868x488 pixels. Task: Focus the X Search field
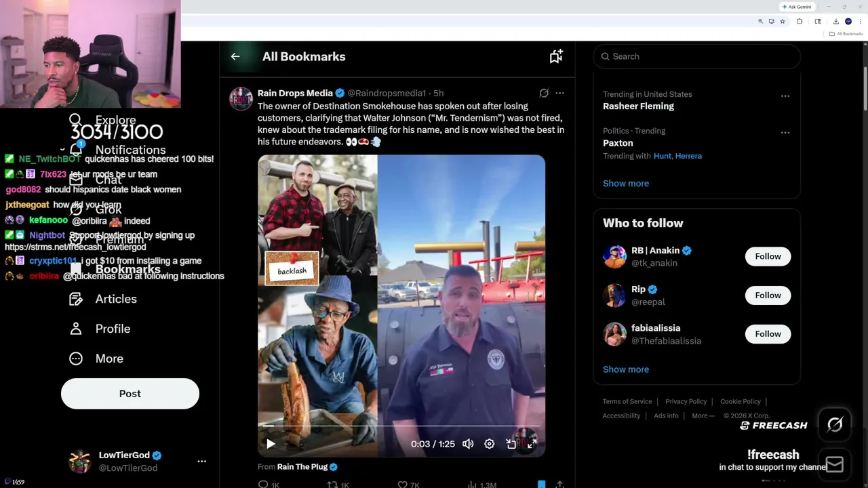pos(696,56)
